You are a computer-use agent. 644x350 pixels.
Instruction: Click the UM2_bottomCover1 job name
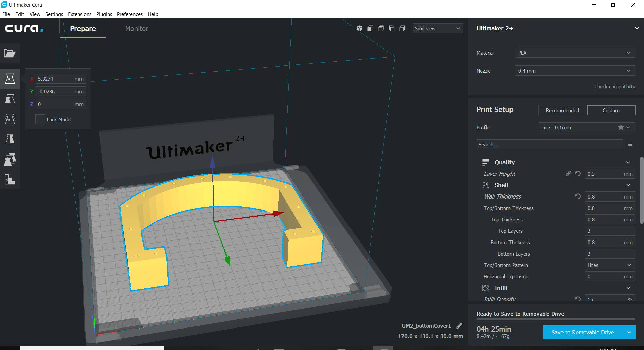(x=426, y=326)
